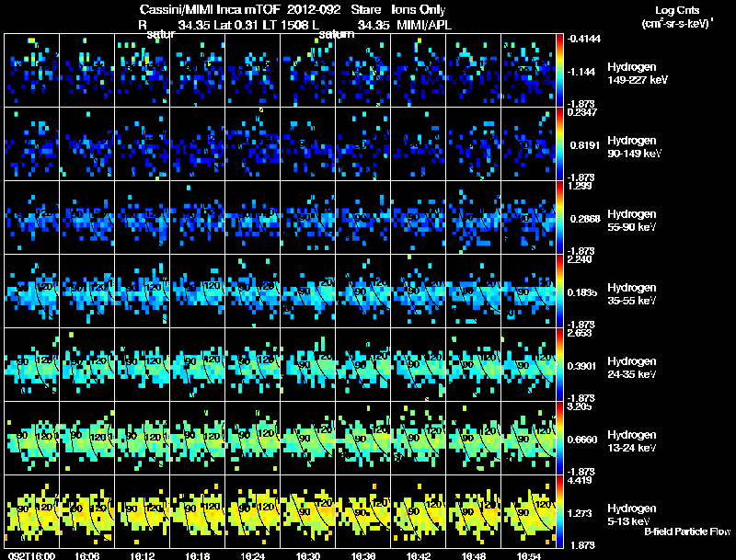Click the 16:06 time axis label
Image resolution: width=736 pixels, height=560 pixels.
click(x=86, y=556)
